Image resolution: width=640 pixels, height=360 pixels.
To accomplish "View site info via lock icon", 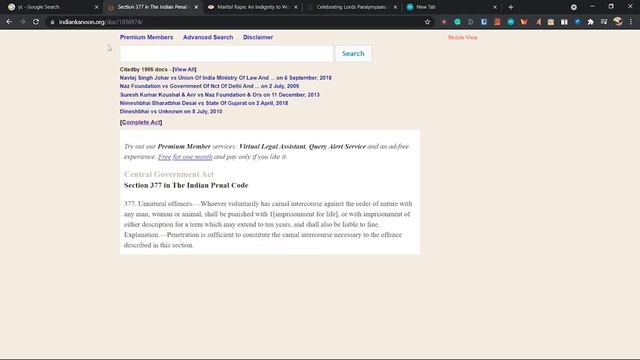I will pyautogui.click(x=52, y=22).
